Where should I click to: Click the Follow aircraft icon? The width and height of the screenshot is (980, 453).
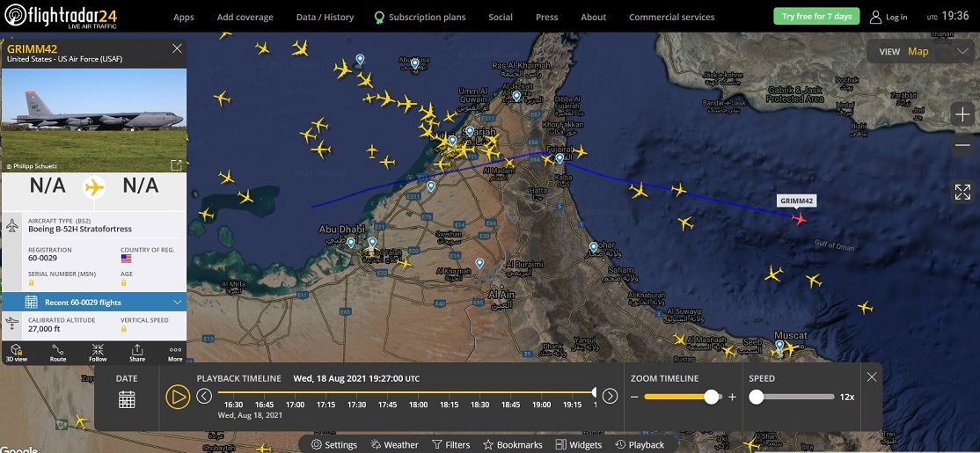pos(98,353)
